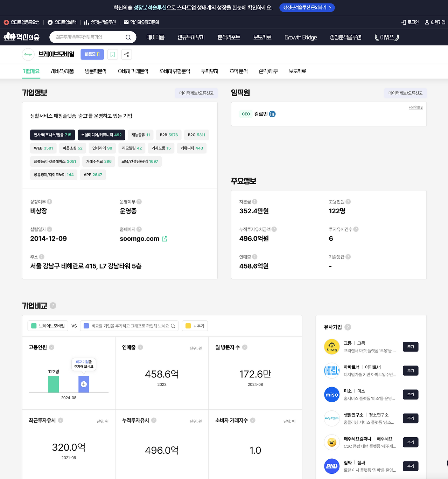Click the 연매출 help icon in comparison card
Image resolution: width=448 pixels, height=479 pixels.
click(x=140, y=347)
